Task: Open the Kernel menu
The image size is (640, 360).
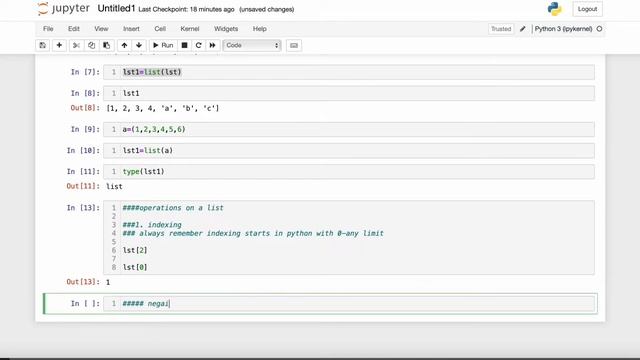Action: point(190,29)
